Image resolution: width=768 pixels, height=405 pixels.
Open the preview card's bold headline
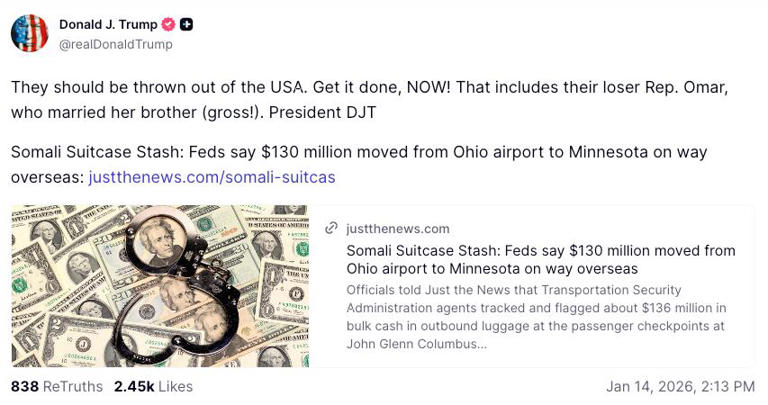tap(540, 259)
